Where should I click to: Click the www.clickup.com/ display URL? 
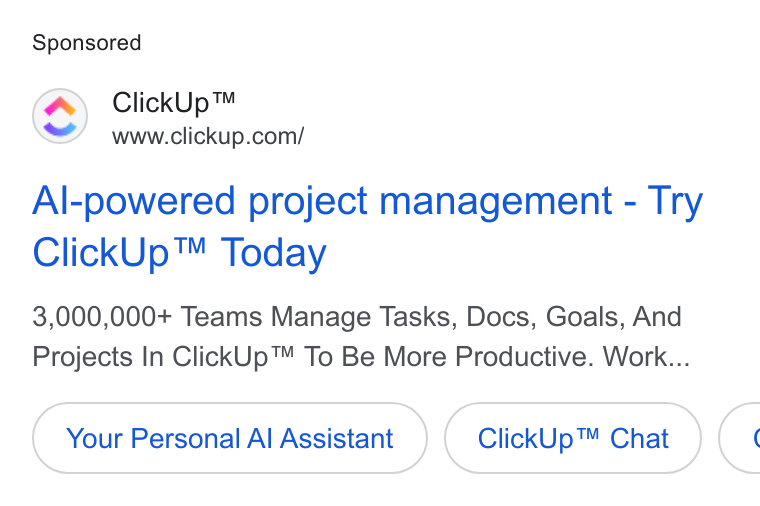coord(208,137)
